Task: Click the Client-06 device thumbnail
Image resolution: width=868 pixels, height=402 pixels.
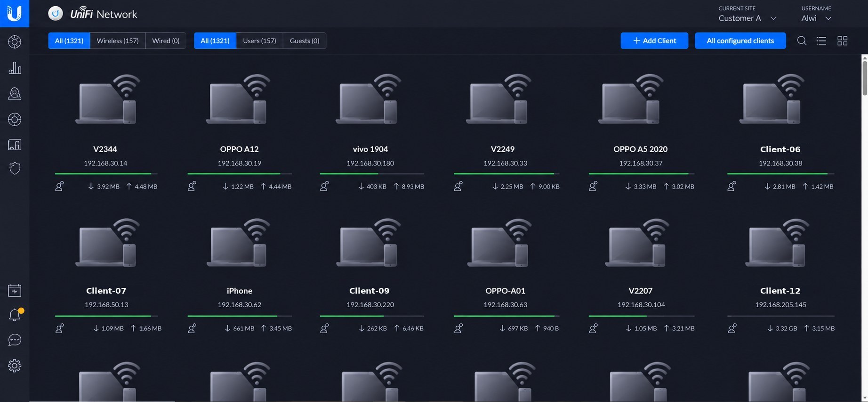Action: click(x=772, y=99)
